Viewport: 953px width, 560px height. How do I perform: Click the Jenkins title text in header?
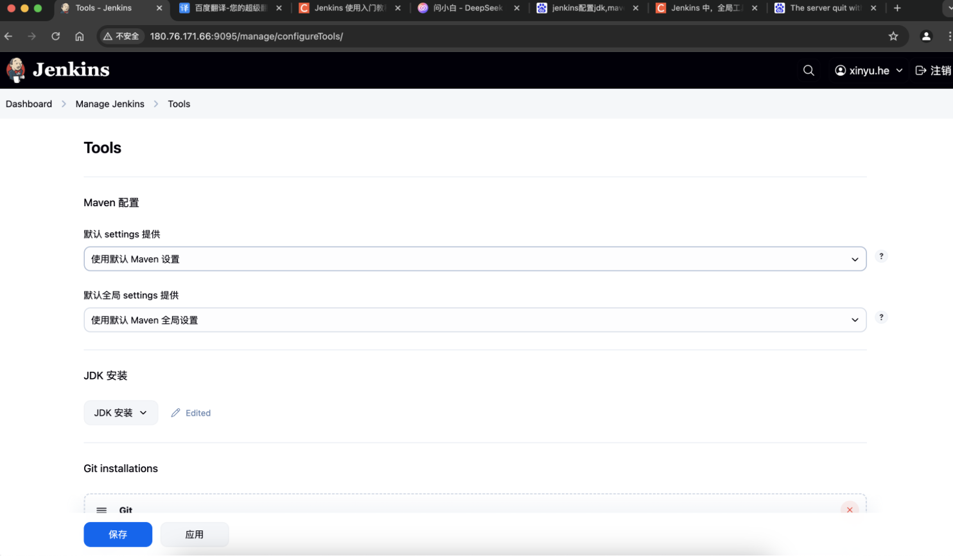(x=71, y=69)
